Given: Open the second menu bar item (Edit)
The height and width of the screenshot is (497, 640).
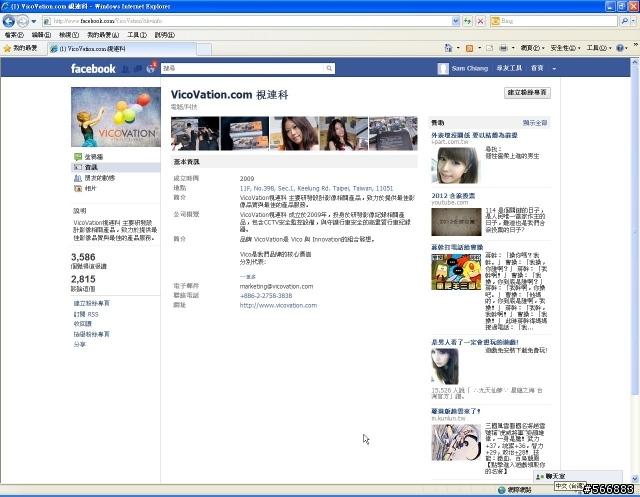Looking at the screenshot, I should coord(41,35).
